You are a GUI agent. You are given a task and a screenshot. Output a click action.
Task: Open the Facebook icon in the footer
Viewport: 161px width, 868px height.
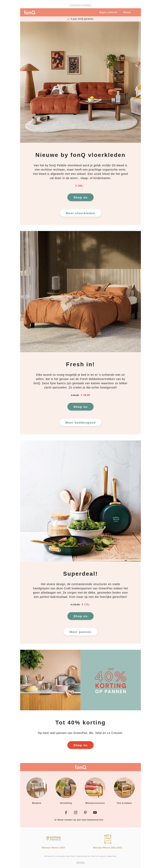[66, 812]
